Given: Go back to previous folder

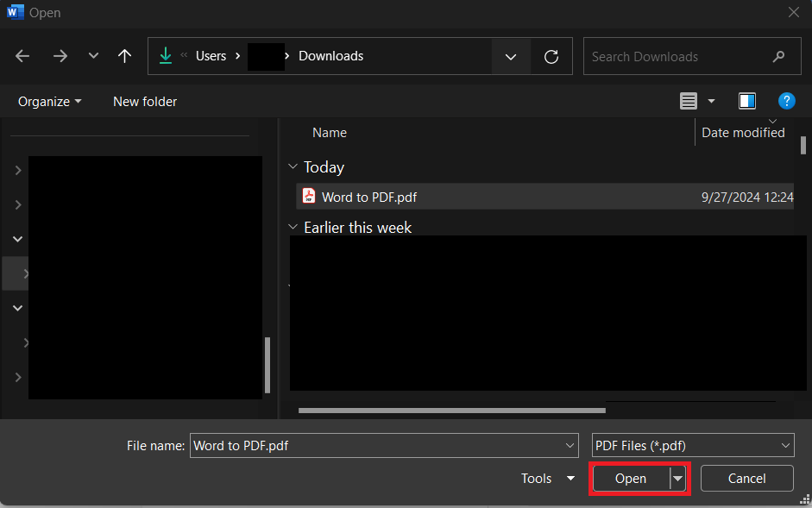Looking at the screenshot, I should (22, 56).
